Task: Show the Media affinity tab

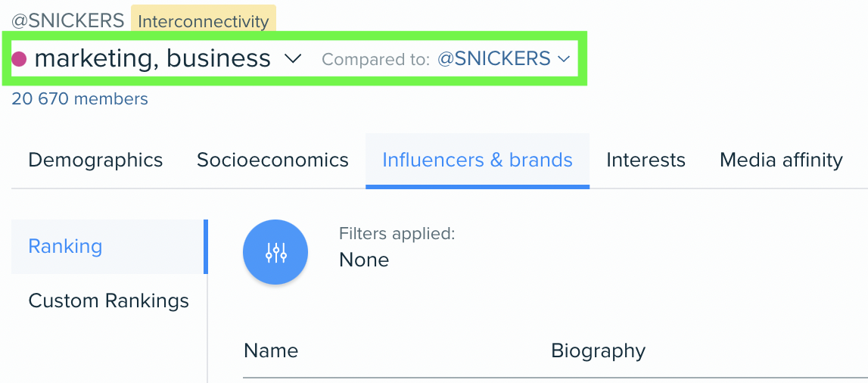Action: click(x=781, y=160)
